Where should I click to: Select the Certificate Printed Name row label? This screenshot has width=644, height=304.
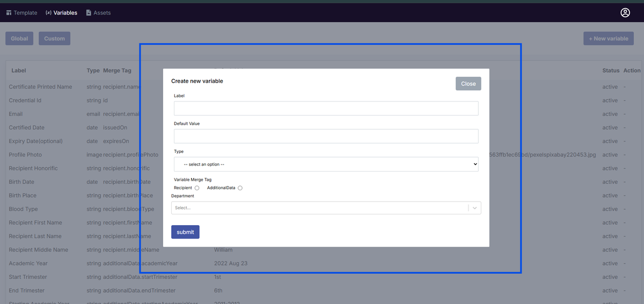[40, 87]
